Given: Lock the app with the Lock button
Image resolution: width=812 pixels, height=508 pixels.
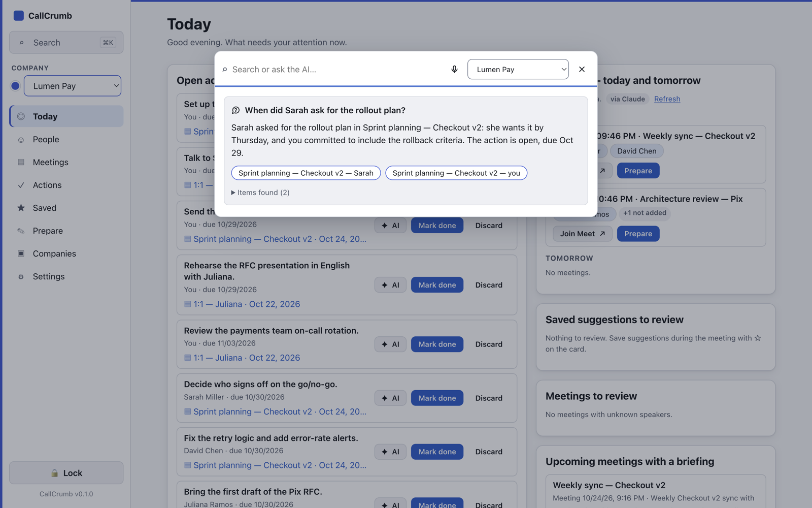Looking at the screenshot, I should pyautogui.click(x=66, y=473).
